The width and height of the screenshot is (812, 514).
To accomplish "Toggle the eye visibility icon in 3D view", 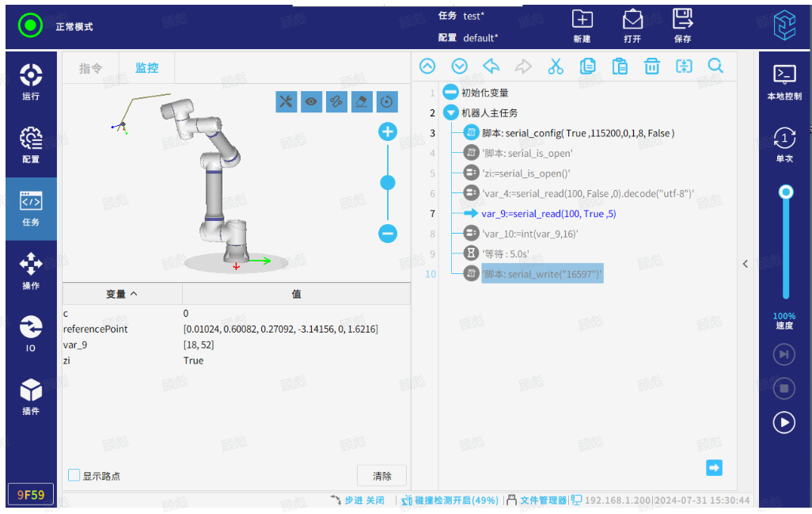I will click(x=312, y=101).
